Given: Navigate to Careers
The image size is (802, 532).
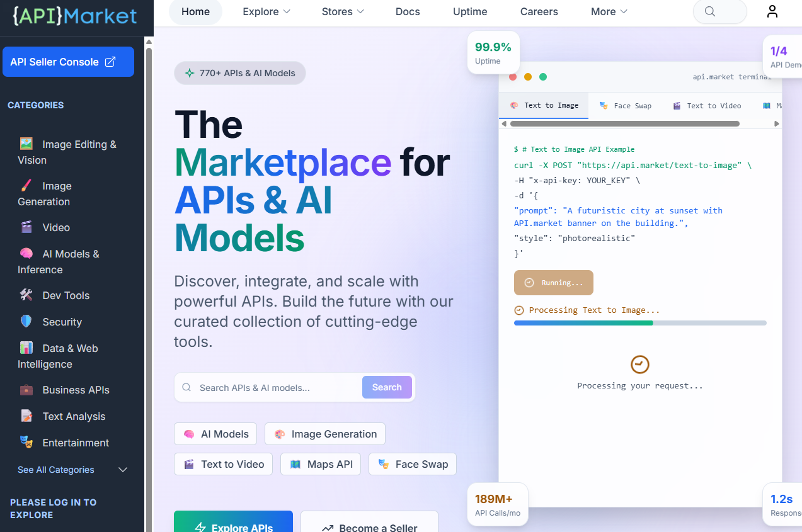Looking at the screenshot, I should click(539, 11).
